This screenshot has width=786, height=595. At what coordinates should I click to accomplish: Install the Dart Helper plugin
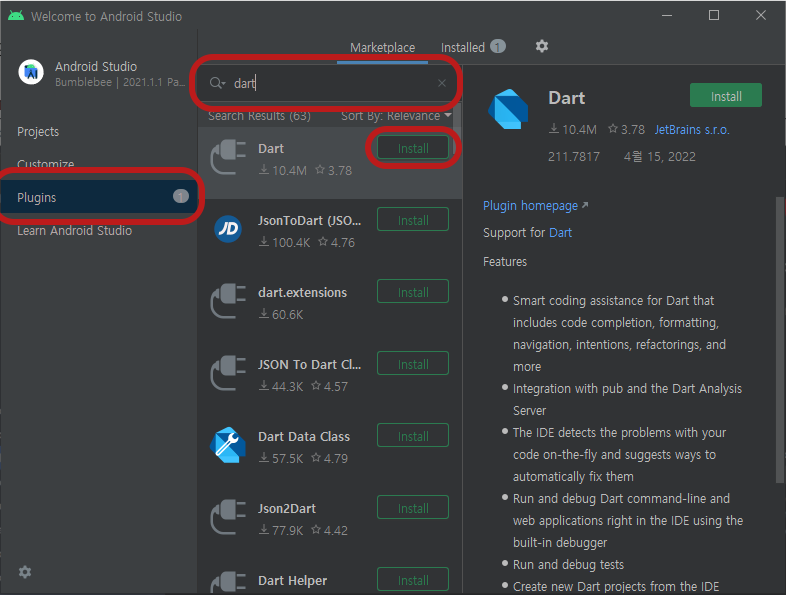click(413, 579)
